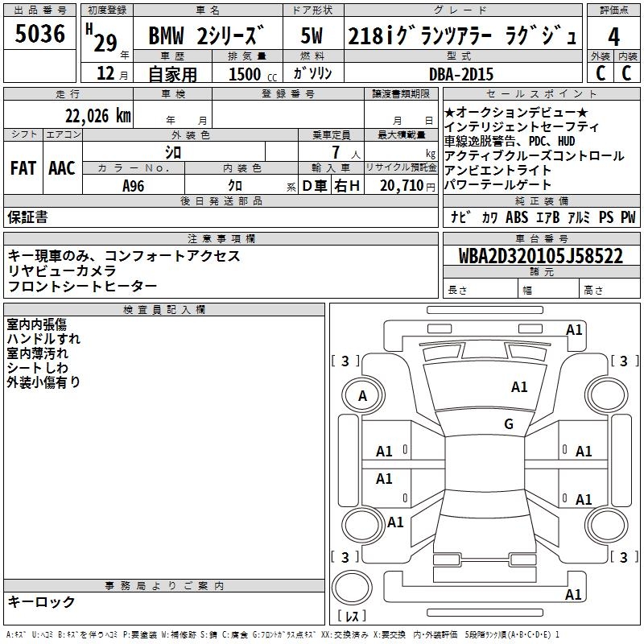The width and height of the screenshot is (644, 644).
Task: Click the seating capacity value 7
Action: coord(336,152)
